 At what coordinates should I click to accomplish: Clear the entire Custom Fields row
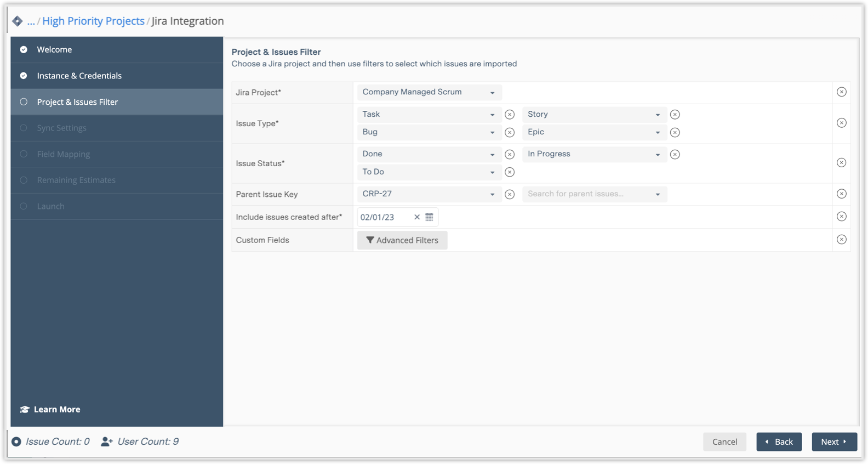point(842,240)
